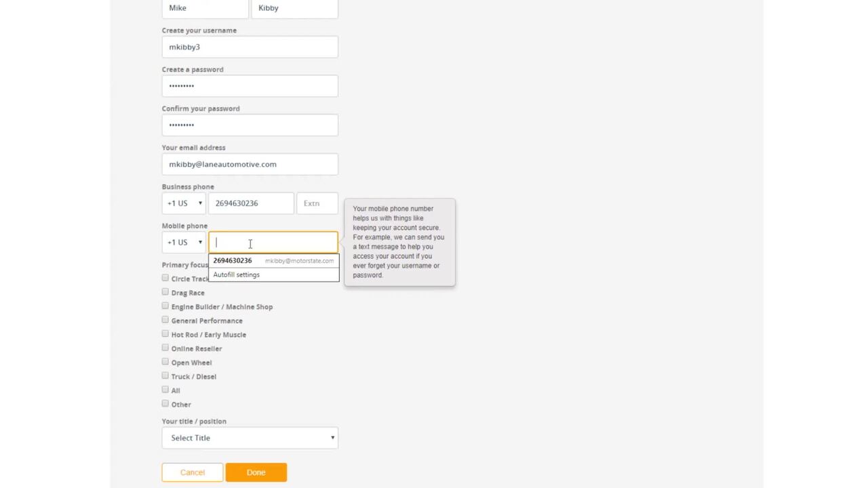Toggle the Open Wheel checkbox
This screenshot has width=868, height=488.
(165, 362)
